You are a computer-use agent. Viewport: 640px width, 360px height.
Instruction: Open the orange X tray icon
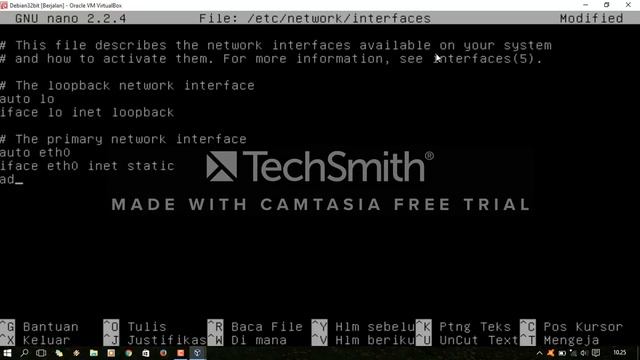coord(551,353)
